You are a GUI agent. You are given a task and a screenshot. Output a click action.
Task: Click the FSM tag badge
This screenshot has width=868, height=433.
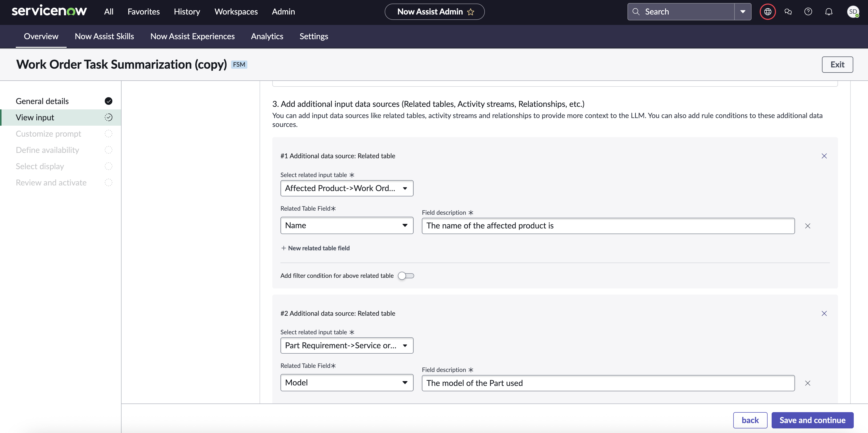(239, 64)
